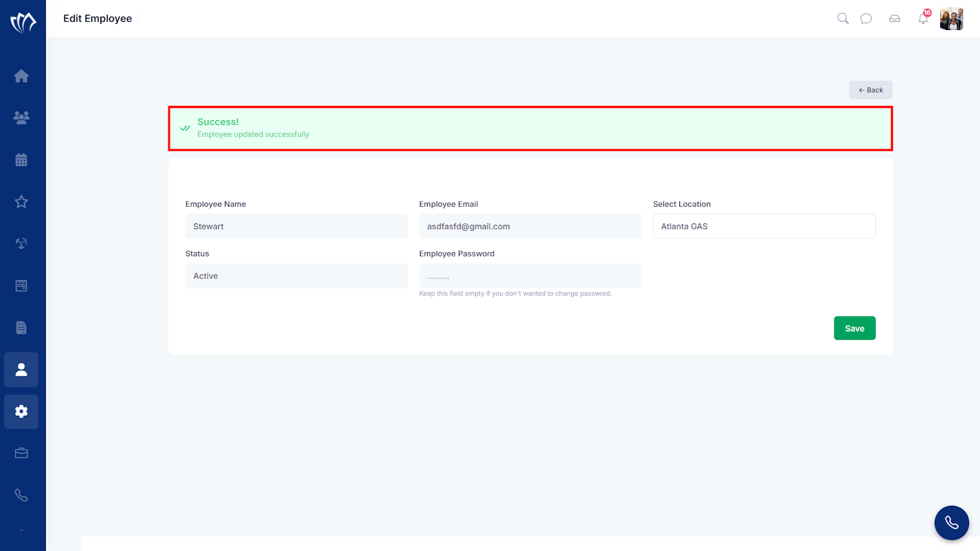Open the document icon in the sidebar
This screenshot has height=551, width=980.
21,328
